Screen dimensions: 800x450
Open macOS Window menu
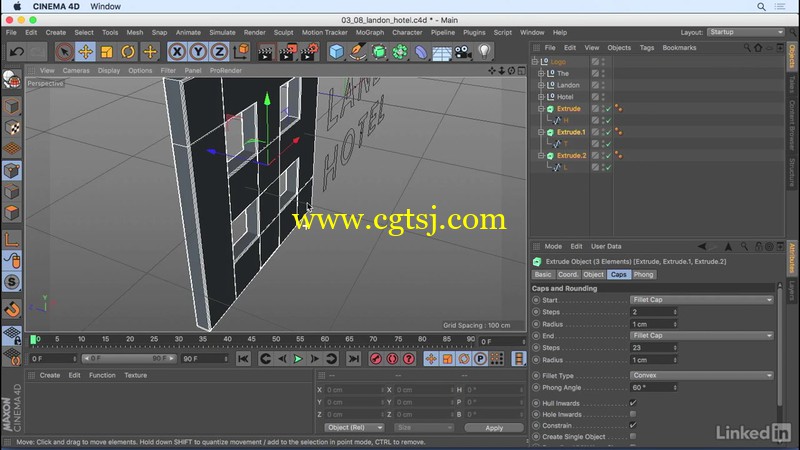(x=106, y=7)
